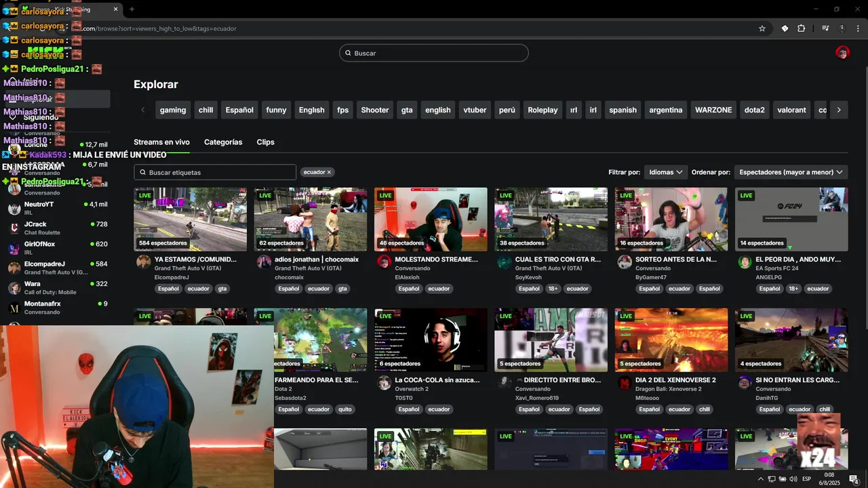This screenshot has height=488, width=868.
Task: Click the gta tag under ElcompadreJ stream
Action: tap(222, 289)
